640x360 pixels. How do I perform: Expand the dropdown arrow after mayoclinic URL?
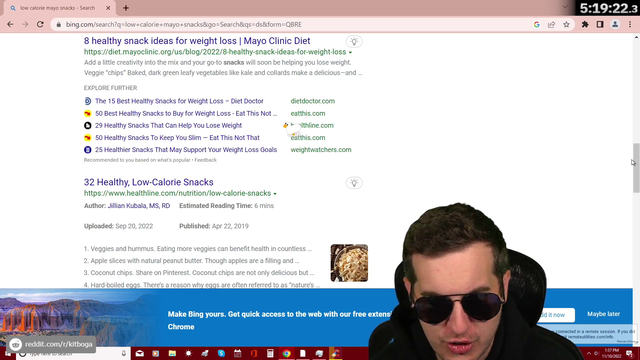[x=350, y=53]
